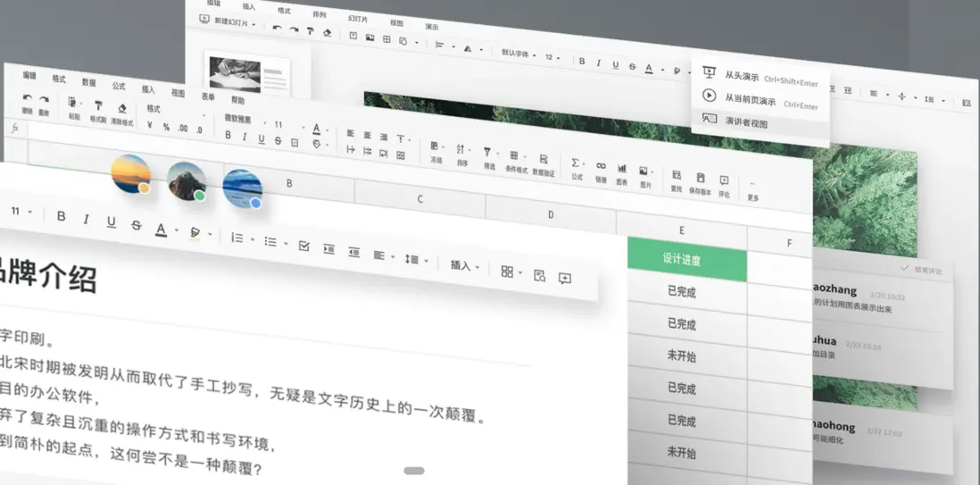This screenshot has width=980, height=485.
Task: Click More (更多) in the spreadsheet toolbar
Action: click(753, 190)
